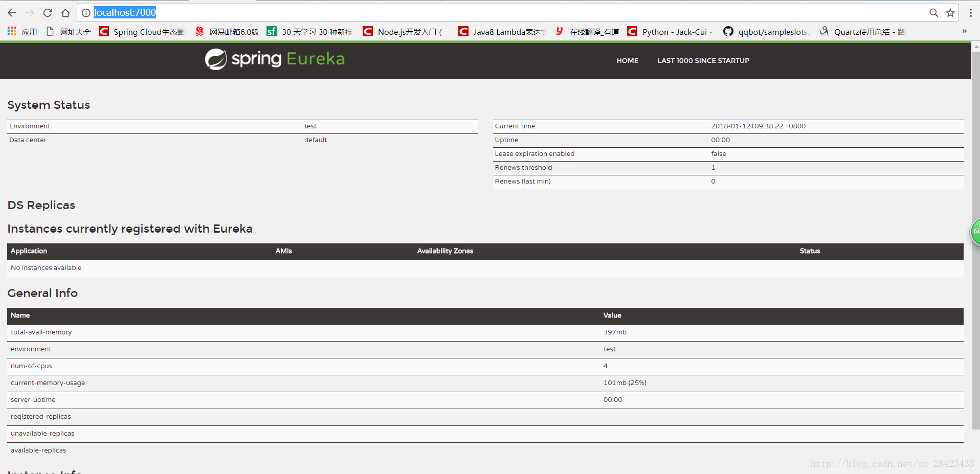Open the 应用 apps grid shortcut
This screenshot has width=980, height=474.
coord(22,32)
